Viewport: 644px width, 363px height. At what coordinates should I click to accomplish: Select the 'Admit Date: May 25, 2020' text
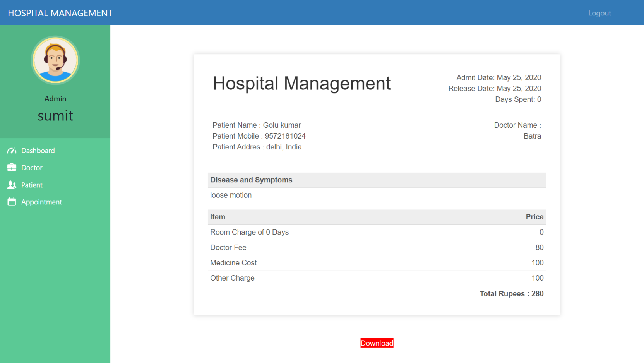click(498, 77)
